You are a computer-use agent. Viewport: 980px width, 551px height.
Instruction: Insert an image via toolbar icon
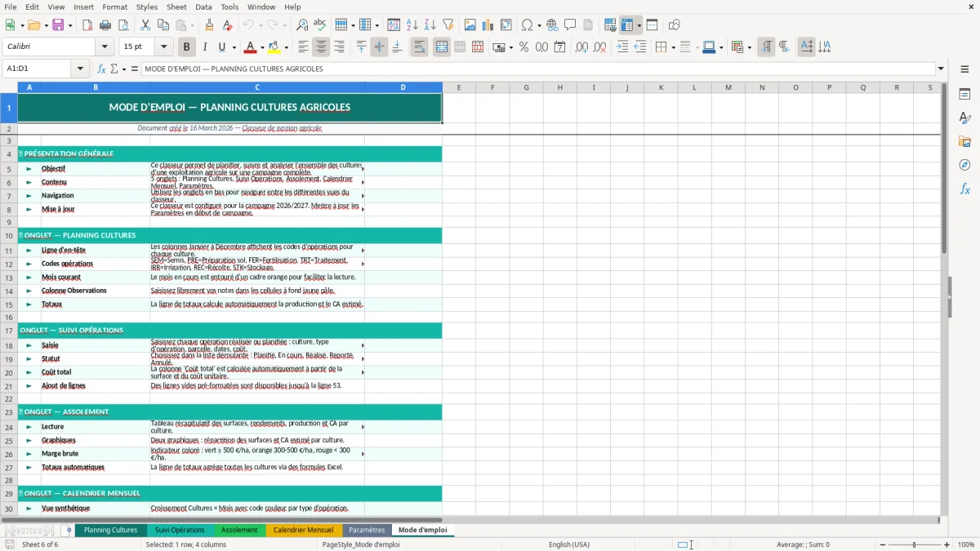point(470,25)
